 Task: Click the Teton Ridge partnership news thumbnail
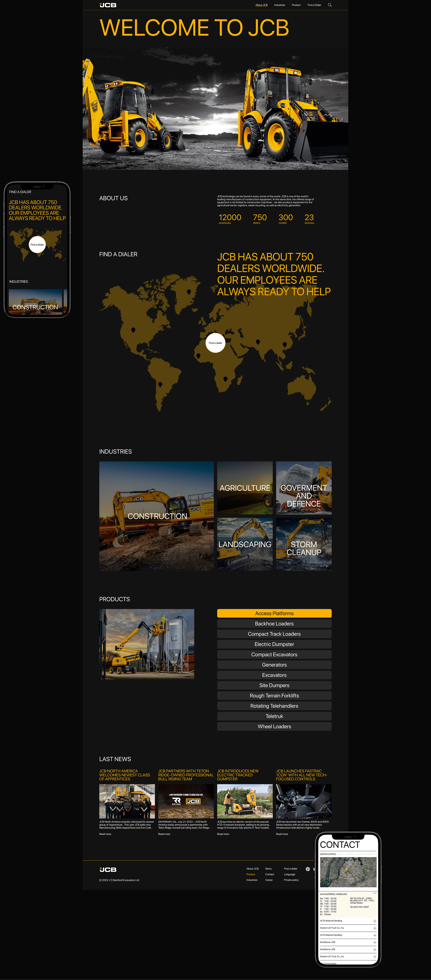pos(186,801)
